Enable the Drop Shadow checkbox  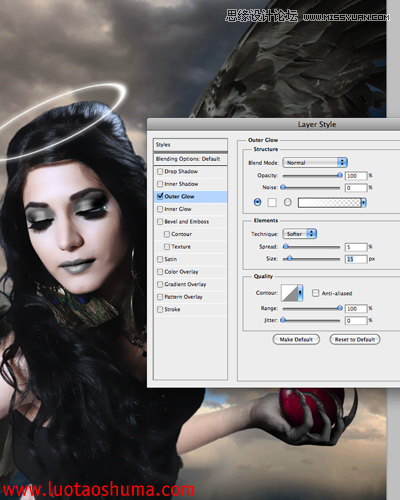click(x=160, y=171)
